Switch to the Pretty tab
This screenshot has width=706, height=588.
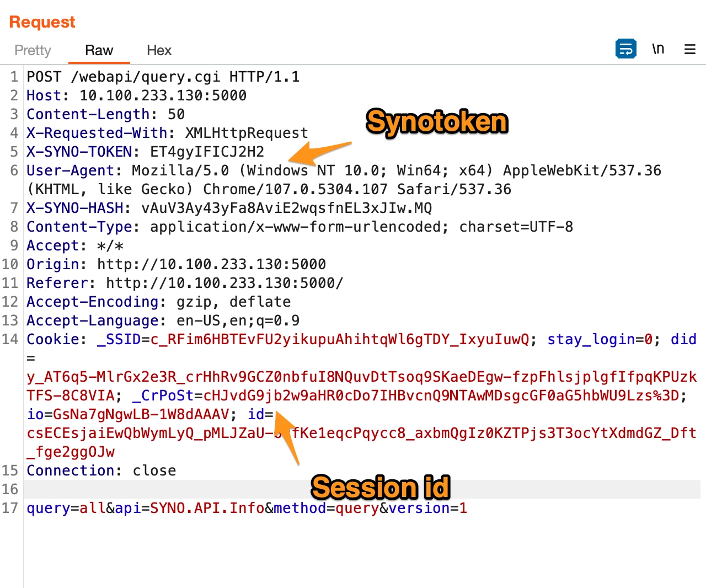click(32, 50)
